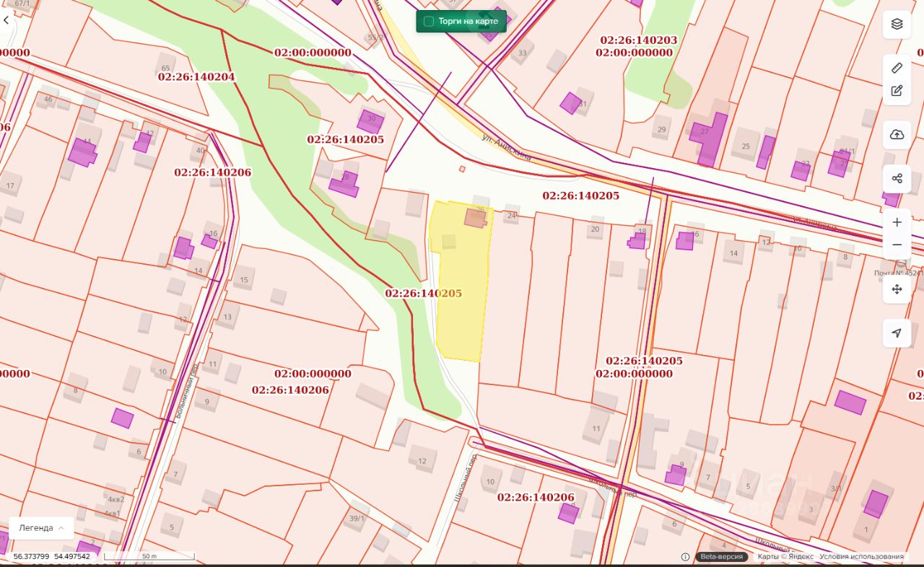This screenshot has width=924, height=567.
Task: Zoom in with the plus button
Action: 897,223
